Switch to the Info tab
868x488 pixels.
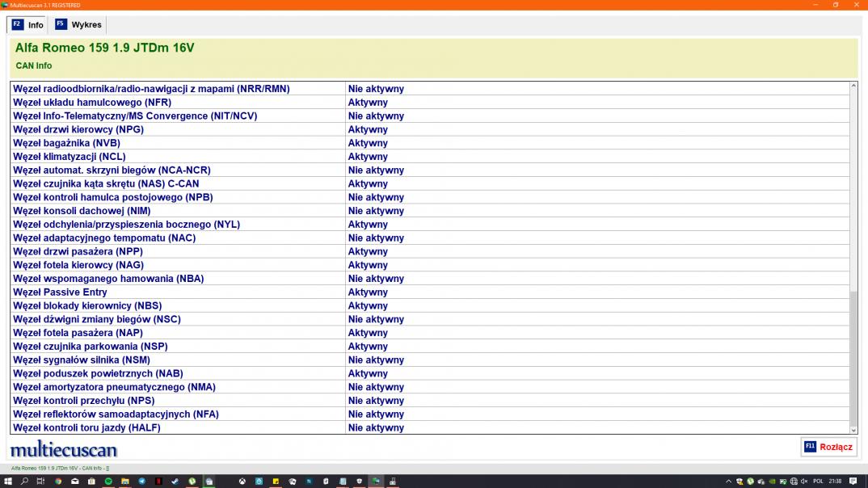click(27, 24)
